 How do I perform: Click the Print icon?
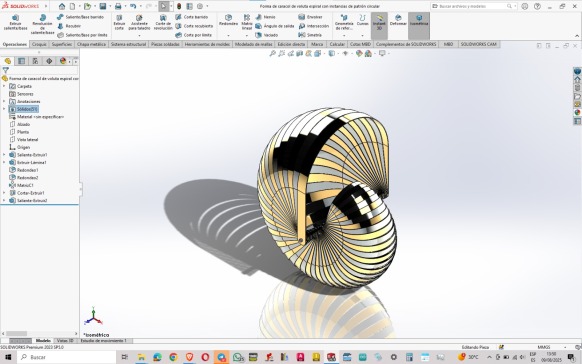pyautogui.click(x=118, y=6)
